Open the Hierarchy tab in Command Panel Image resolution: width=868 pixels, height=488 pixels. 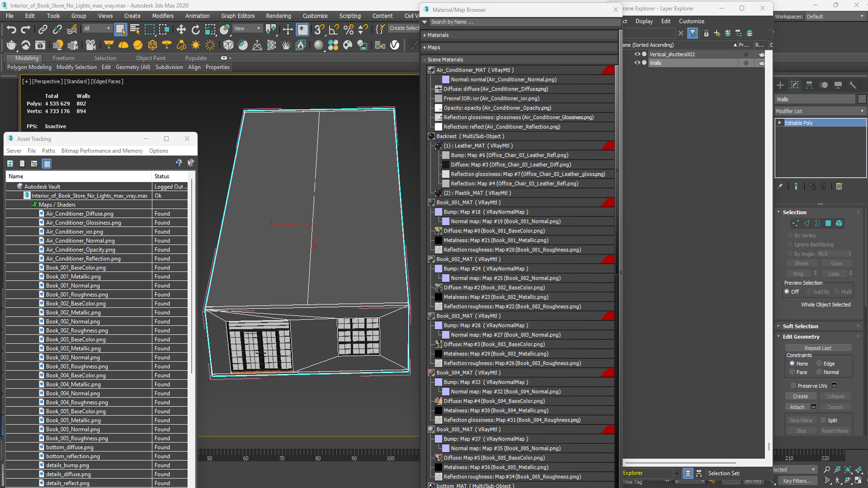click(x=809, y=85)
